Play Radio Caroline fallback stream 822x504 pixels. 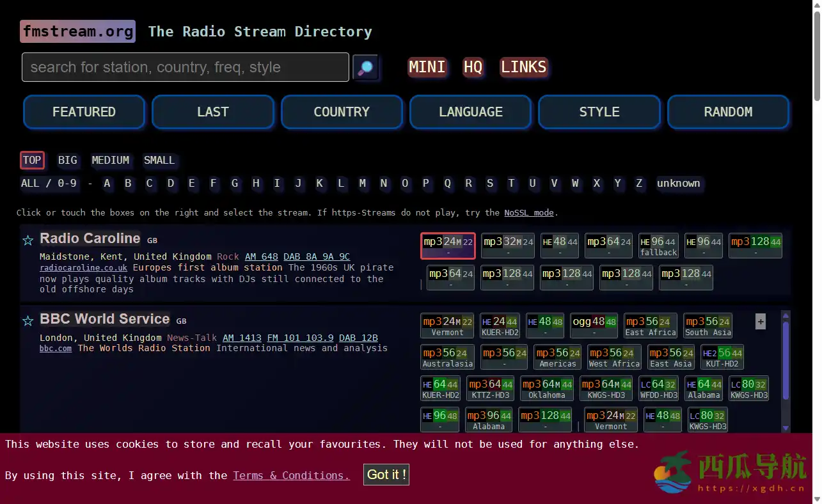658,246
